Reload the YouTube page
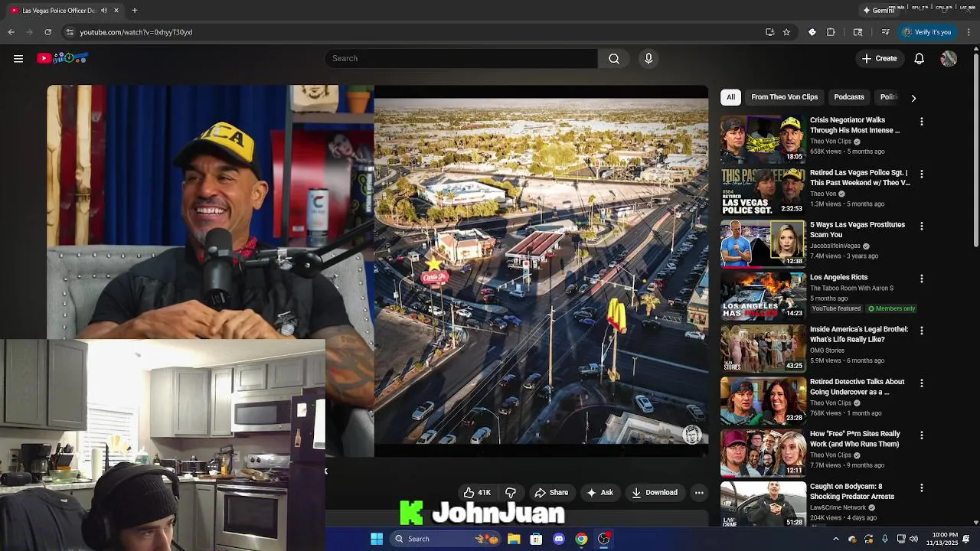The width and height of the screenshot is (980, 551). click(47, 32)
